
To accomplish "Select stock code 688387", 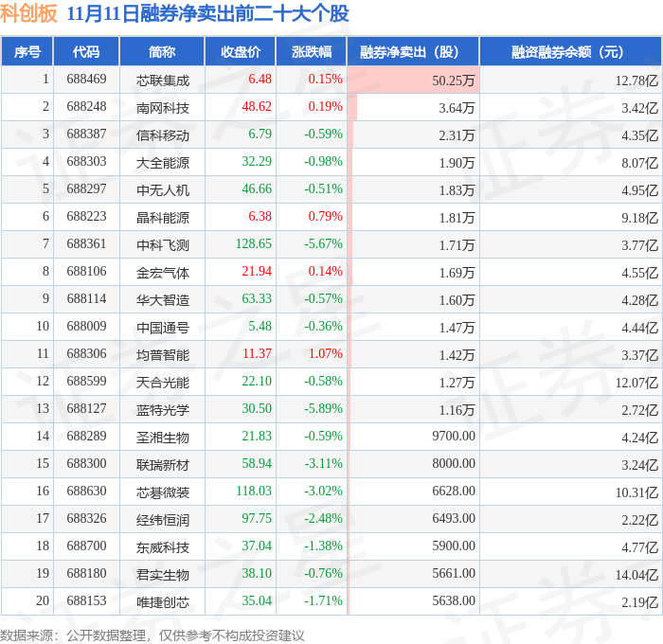I will [x=86, y=134].
